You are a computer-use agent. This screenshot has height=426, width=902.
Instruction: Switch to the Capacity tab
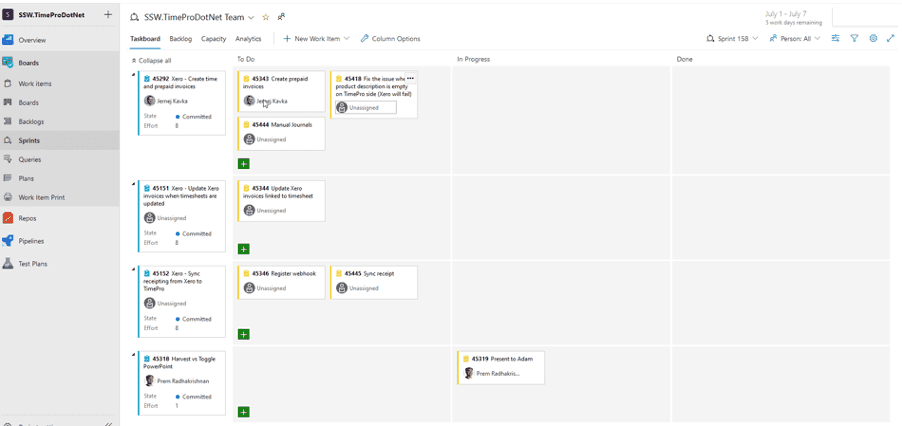click(213, 39)
